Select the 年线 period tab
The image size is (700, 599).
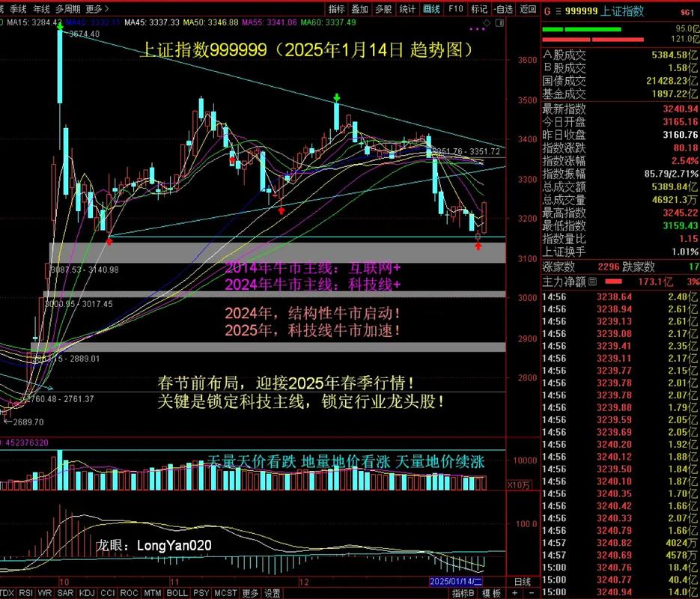(41, 9)
